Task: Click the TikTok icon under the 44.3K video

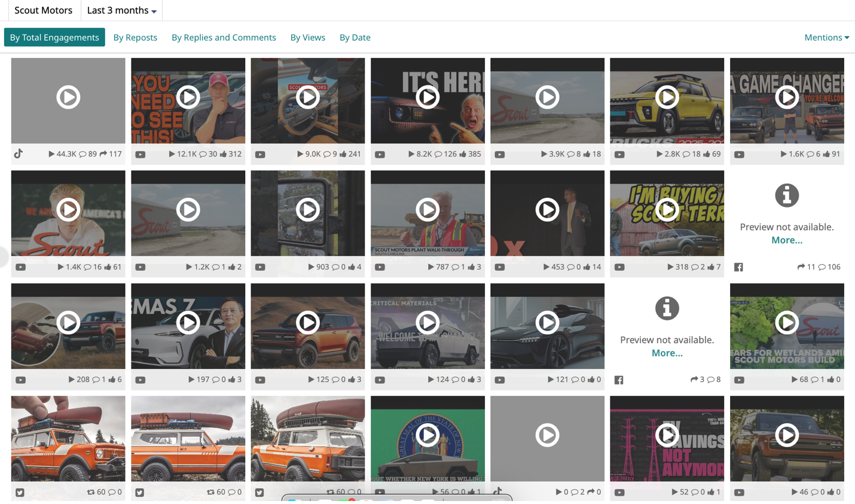Action: [x=19, y=154]
